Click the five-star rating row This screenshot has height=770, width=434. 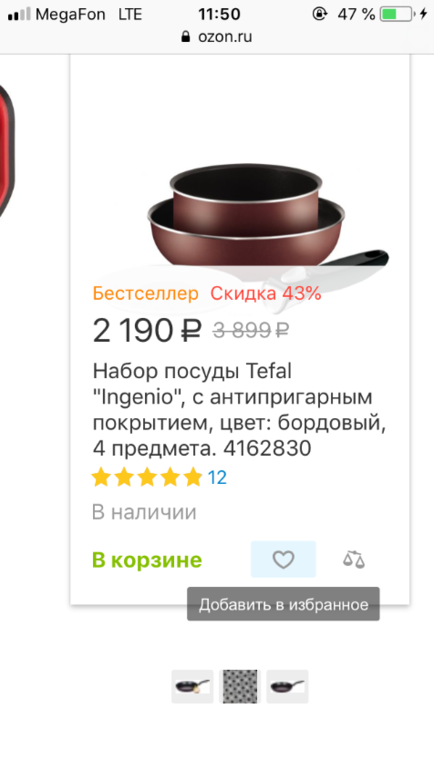[x=147, y=477]
